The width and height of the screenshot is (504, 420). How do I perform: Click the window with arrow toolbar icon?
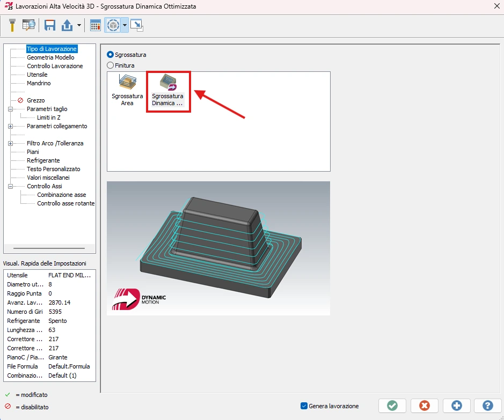click(x=136, y=25)
